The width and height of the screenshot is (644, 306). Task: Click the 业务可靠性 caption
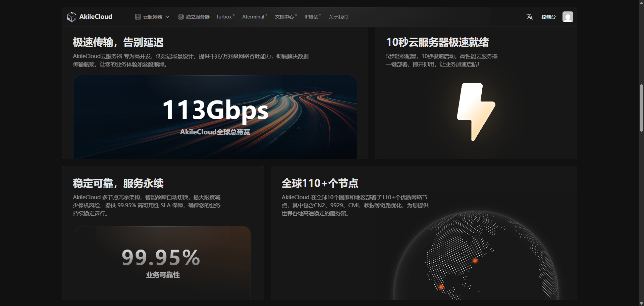click(x=163, y=275)
